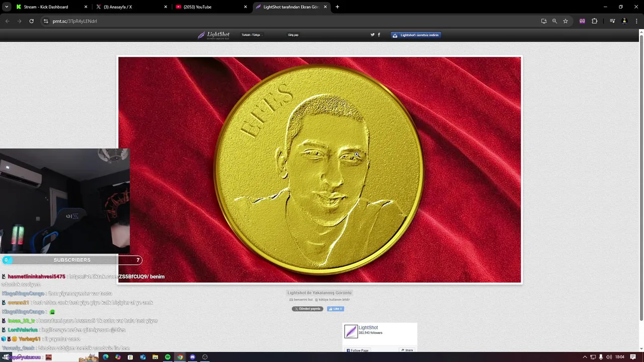Open the Extensions puzzle icon
This screenshot has width=644, height=362.
(x=594, y=21)
